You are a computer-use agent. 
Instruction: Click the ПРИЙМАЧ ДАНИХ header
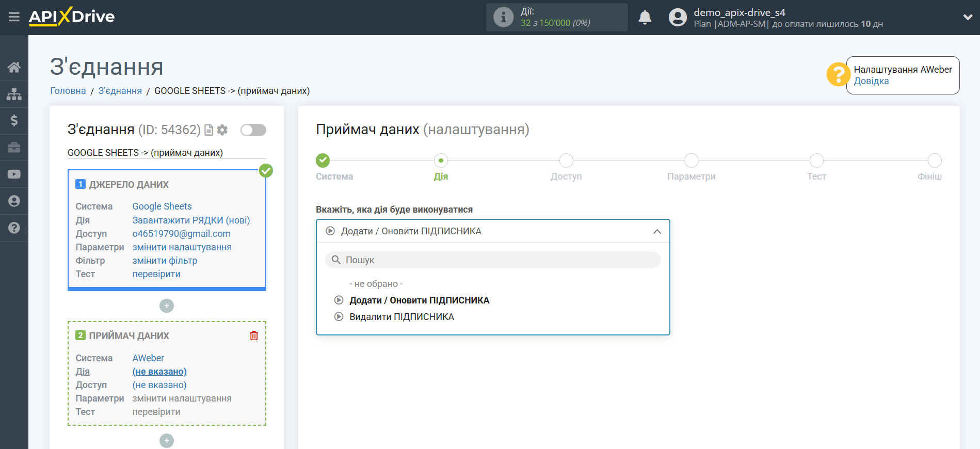point(129,336)
